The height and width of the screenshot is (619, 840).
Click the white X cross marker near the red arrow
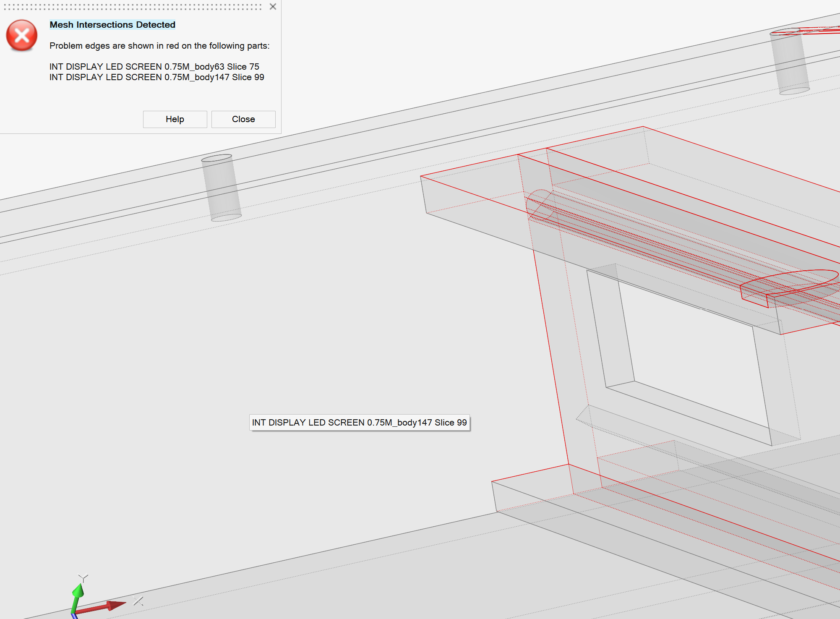137,600
